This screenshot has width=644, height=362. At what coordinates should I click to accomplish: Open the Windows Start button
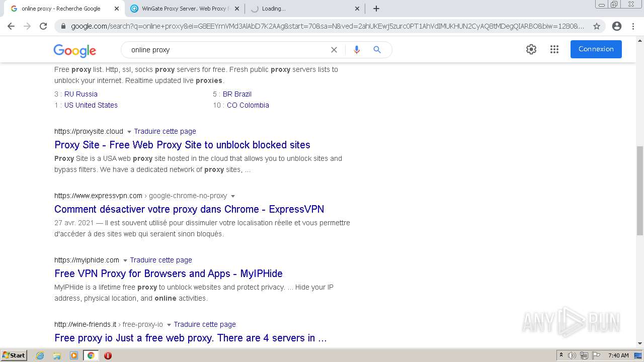tap(14, 355)
